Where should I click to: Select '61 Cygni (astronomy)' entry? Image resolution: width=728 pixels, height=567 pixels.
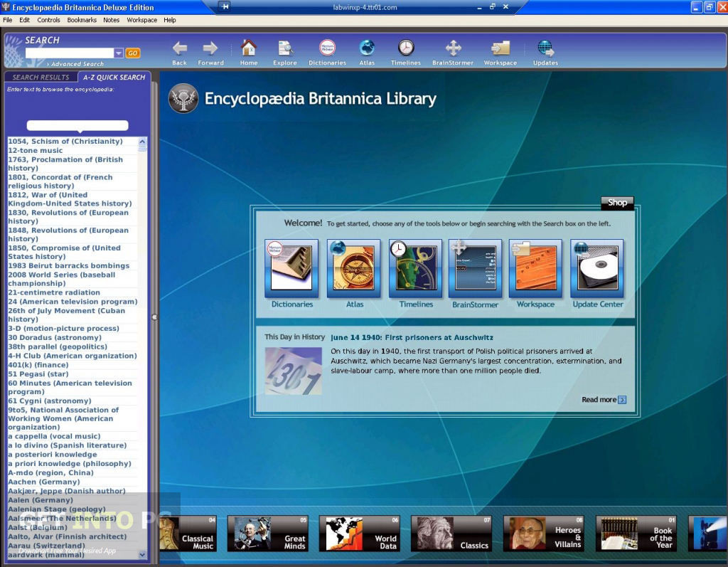50,401
